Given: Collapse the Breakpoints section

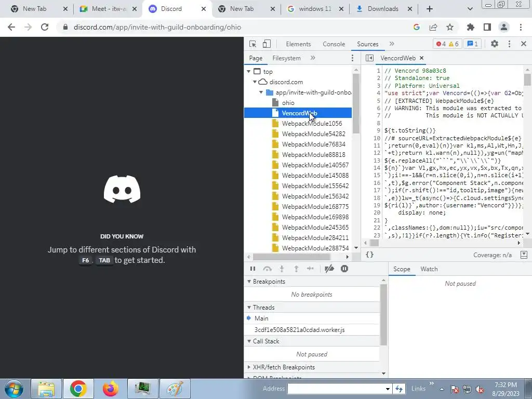Looking at the screenshot, I should (249, 282).
